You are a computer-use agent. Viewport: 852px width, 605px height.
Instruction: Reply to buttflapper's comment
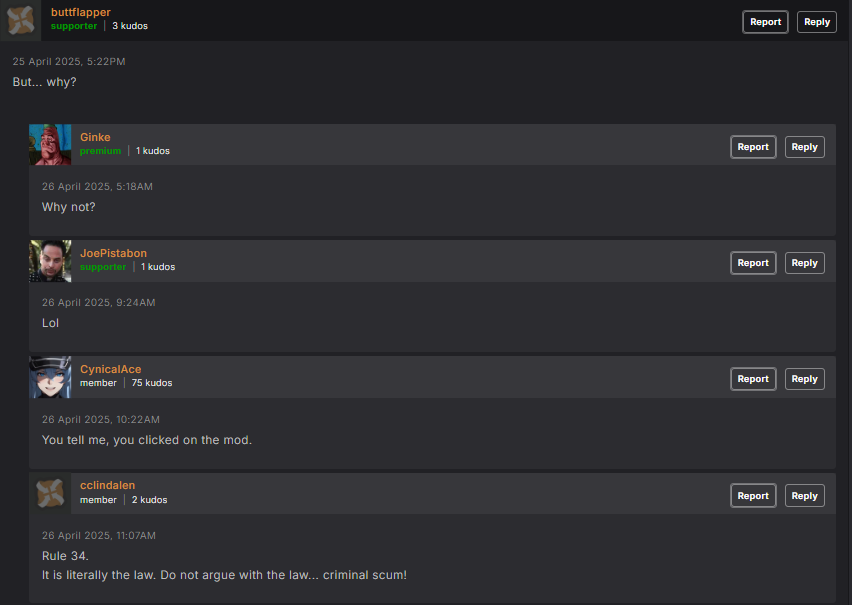click(x=816, y=22)
